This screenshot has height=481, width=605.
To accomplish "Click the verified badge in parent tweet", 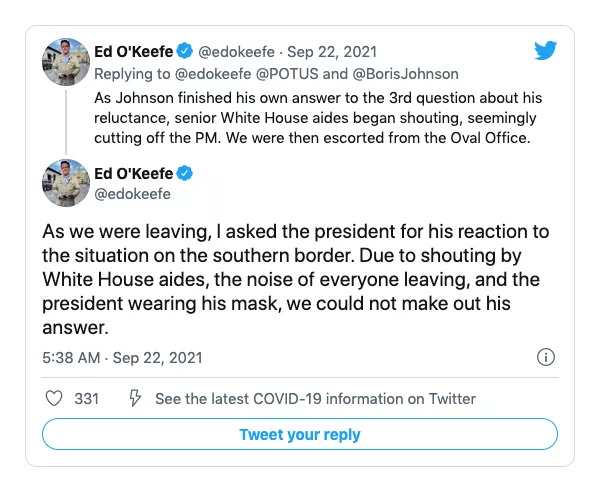I will coord(184,51).
